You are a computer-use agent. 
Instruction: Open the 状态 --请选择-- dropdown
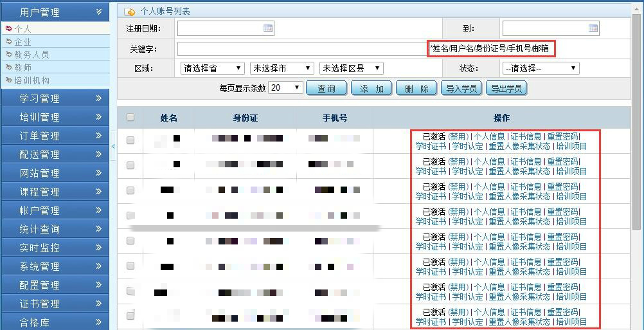(x=541, y=68)
